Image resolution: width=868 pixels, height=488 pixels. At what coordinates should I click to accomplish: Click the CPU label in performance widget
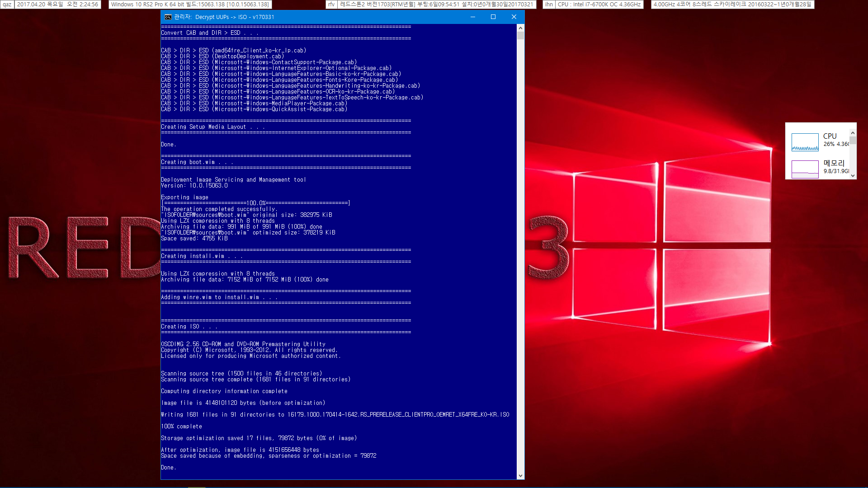[830, 136]
